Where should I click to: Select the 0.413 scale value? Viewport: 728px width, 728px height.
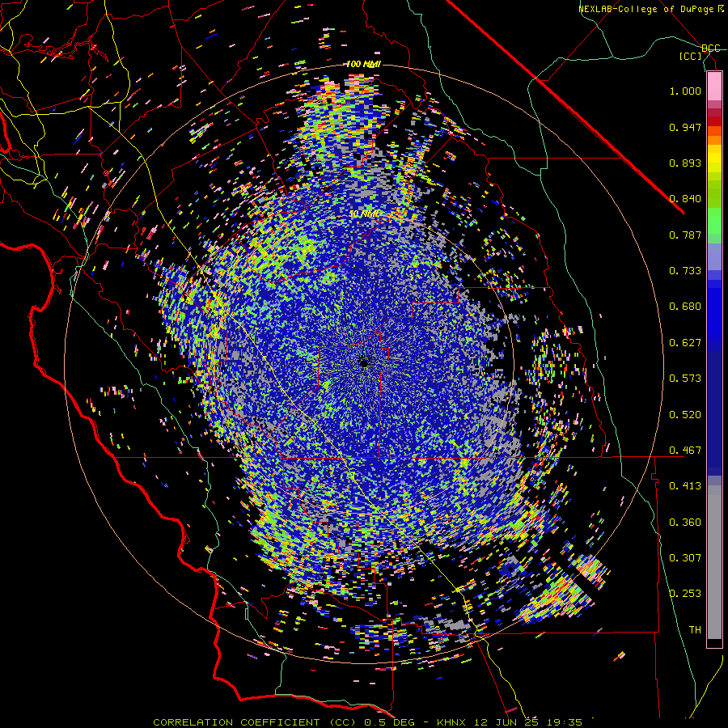[685, 486]
